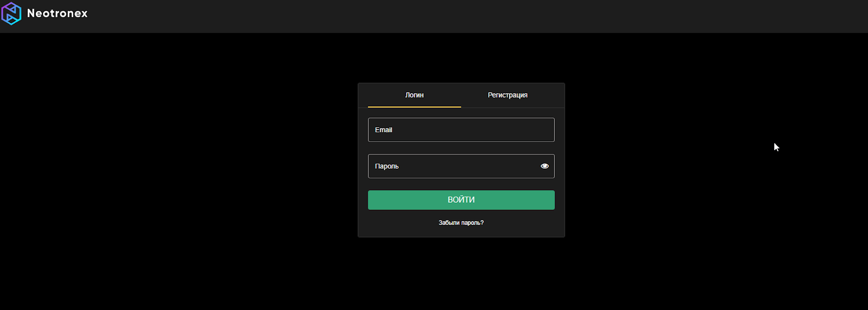Show password with the eye icon
Viewport: 868px width, 310px height.
(x=545, y=166)
